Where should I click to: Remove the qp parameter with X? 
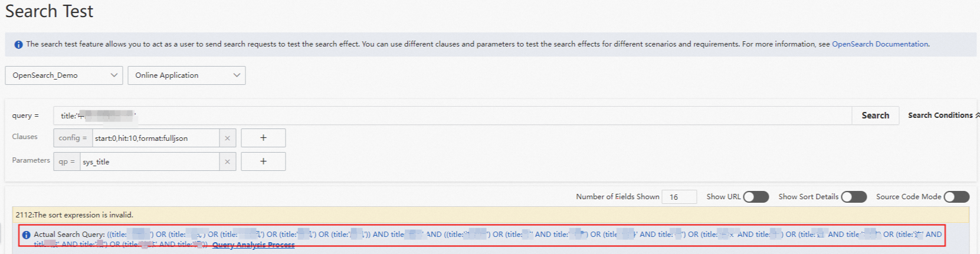click(x=227, y=161)
